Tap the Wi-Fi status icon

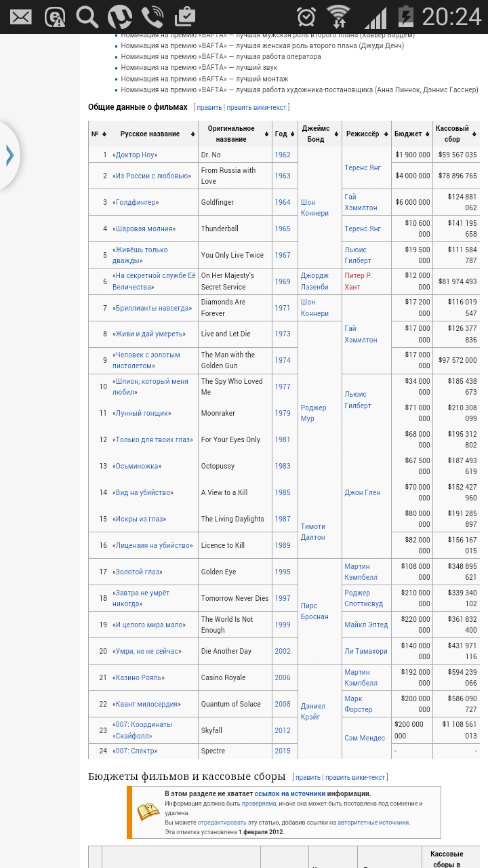point(338,16)
